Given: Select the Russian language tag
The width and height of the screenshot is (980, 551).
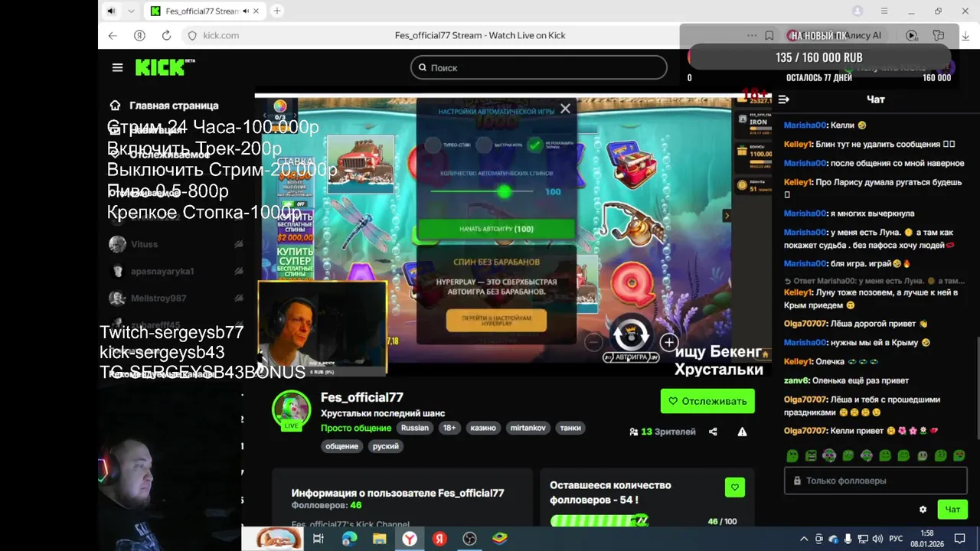Looking at the screenshot, I should (x=415, y=428).
